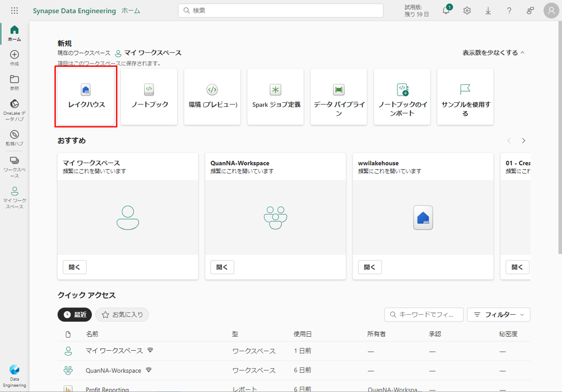Image resolution: width=562 pixels, height=392 pixels.
Task: Click Synapse Data Engineering title
Action: tap(74, 11)
